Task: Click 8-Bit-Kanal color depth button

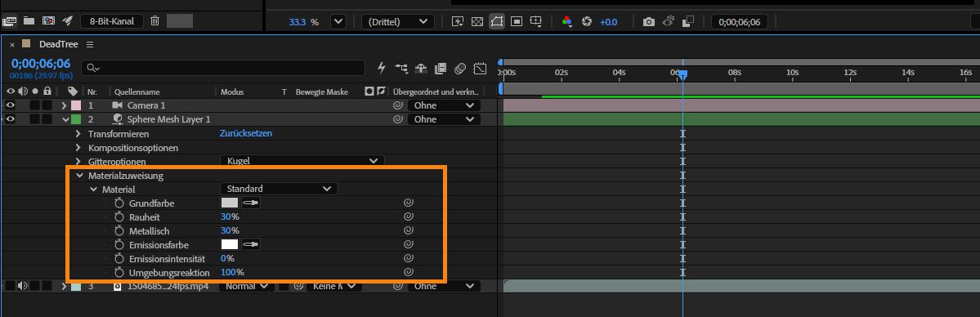Action: pyautogui.click(x=112, y=20)
